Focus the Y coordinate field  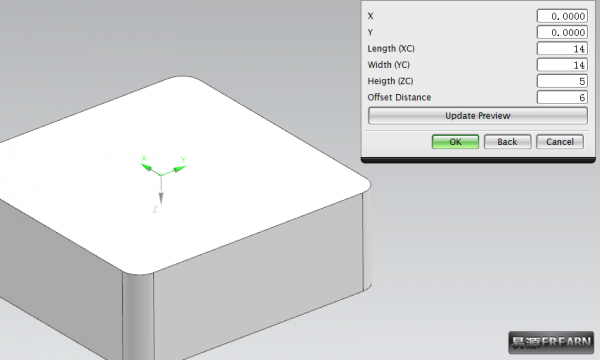[x=562, y=33]
